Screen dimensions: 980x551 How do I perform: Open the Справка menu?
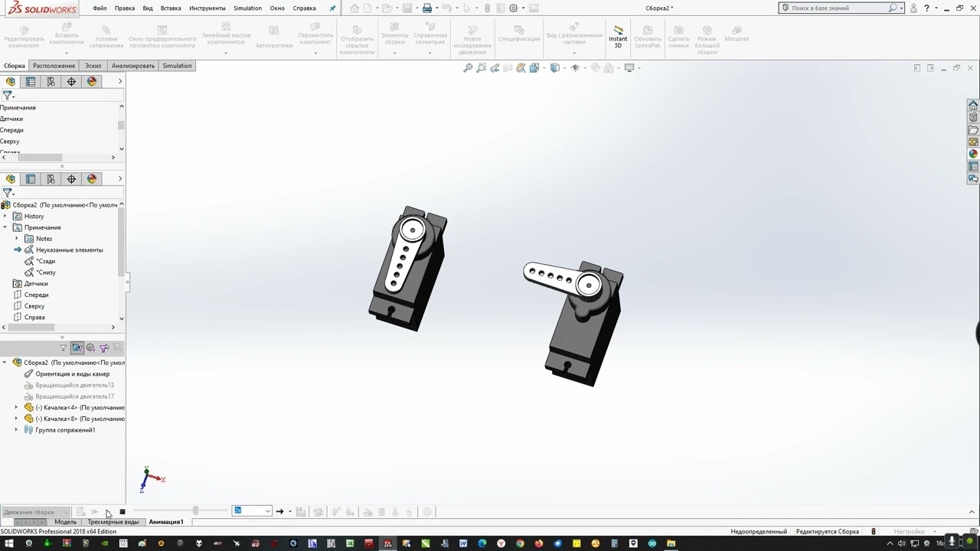(304, 8)
